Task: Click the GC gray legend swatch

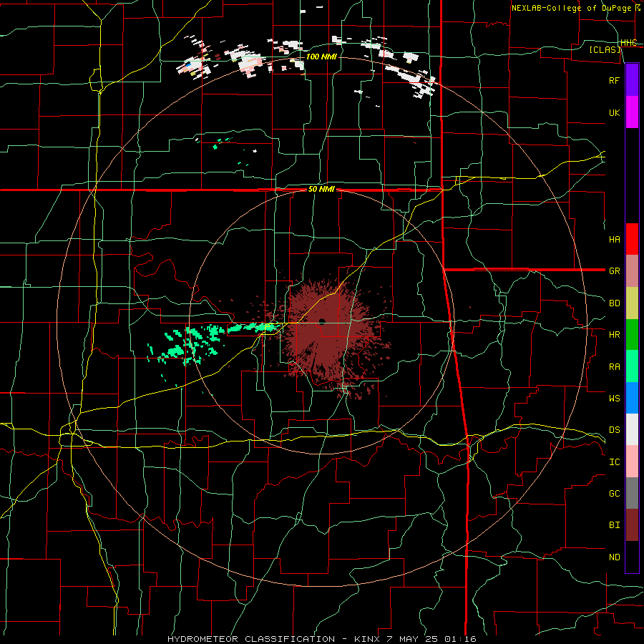Action: [x=632, y=493]
